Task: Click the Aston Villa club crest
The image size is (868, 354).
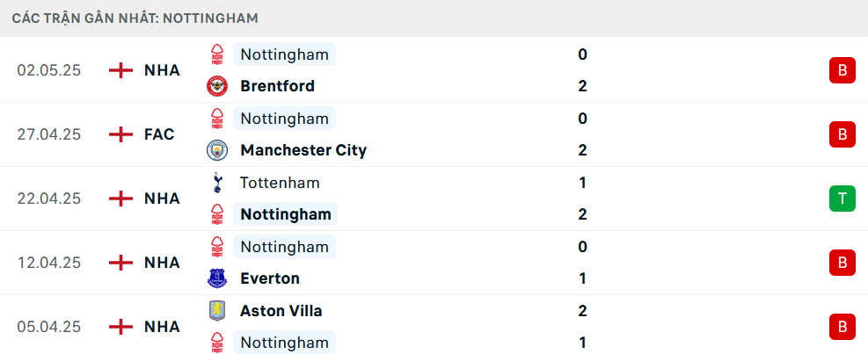Action: coord(217,311)
